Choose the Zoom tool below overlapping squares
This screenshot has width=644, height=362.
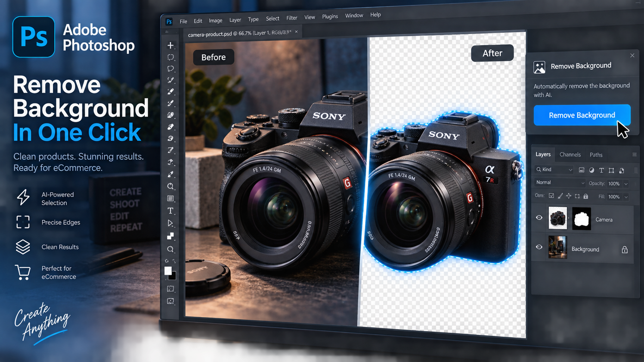click(170, 249)
